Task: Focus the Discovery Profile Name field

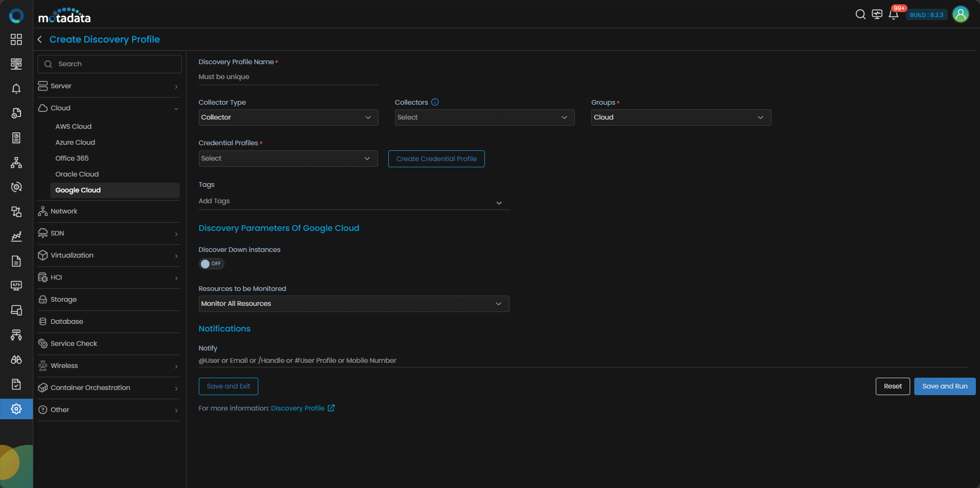Action: tap(289, 77)
